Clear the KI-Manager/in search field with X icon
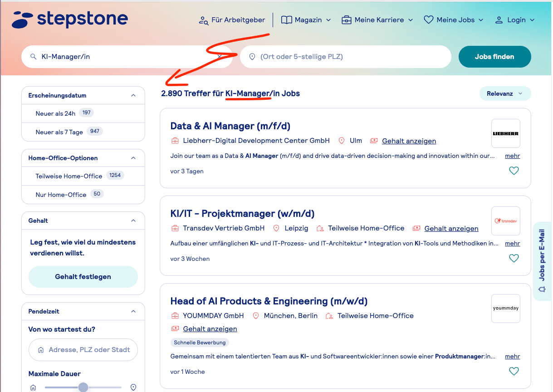The image size is (553, 392). pos(220,57)
